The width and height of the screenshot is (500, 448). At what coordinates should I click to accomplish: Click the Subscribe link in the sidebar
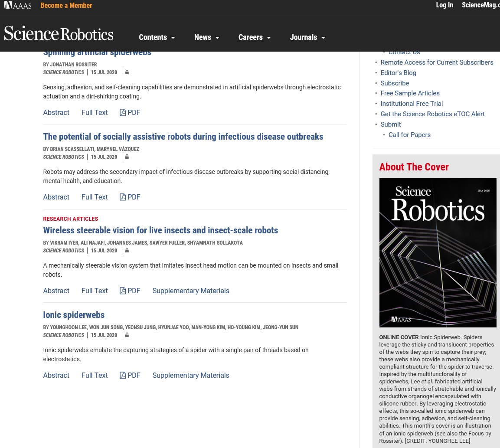click(x=395, y=83)
